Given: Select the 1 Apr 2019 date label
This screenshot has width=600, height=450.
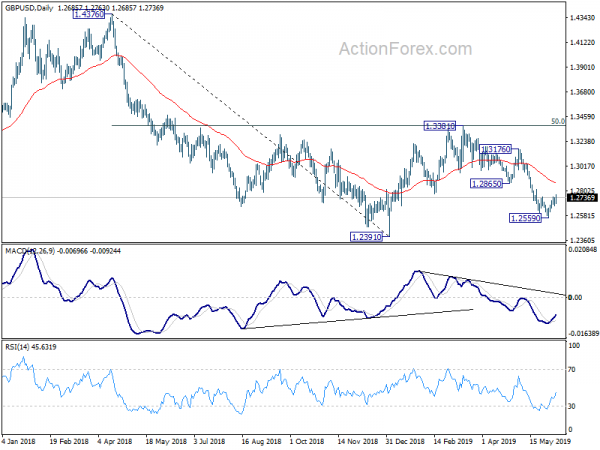Looking at the screenshot, I should coord(499,441).
